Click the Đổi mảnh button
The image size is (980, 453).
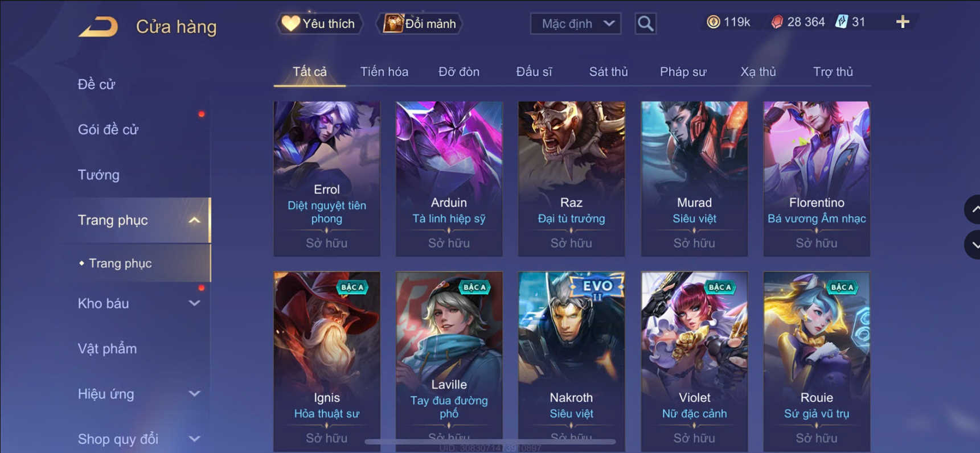[x=420, y=23]
